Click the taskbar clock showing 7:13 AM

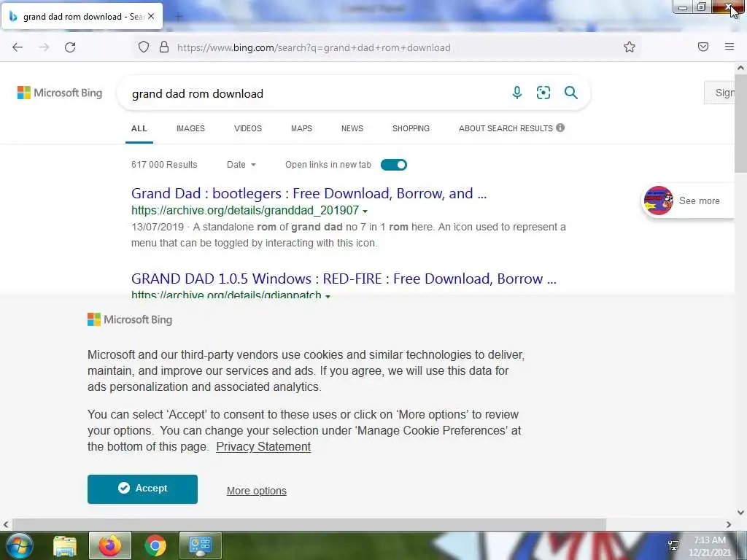pos(709,545)
